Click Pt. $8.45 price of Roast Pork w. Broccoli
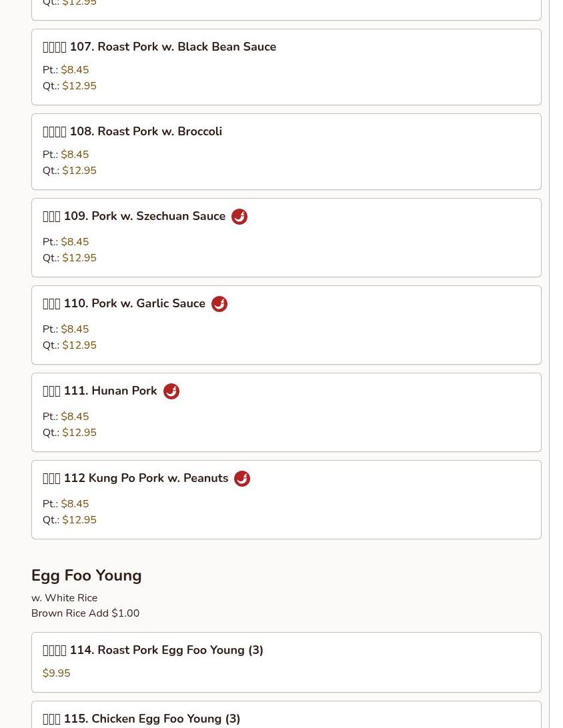 coord(65,154)
